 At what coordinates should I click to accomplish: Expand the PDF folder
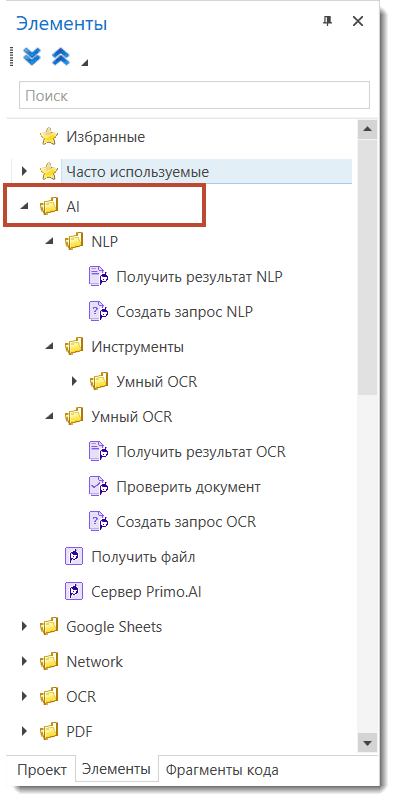pos(24,731)
